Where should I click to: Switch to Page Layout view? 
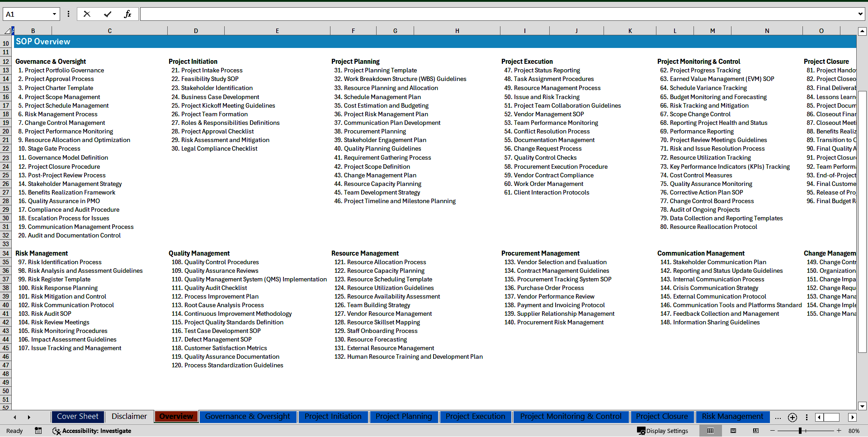click(733, 431)
